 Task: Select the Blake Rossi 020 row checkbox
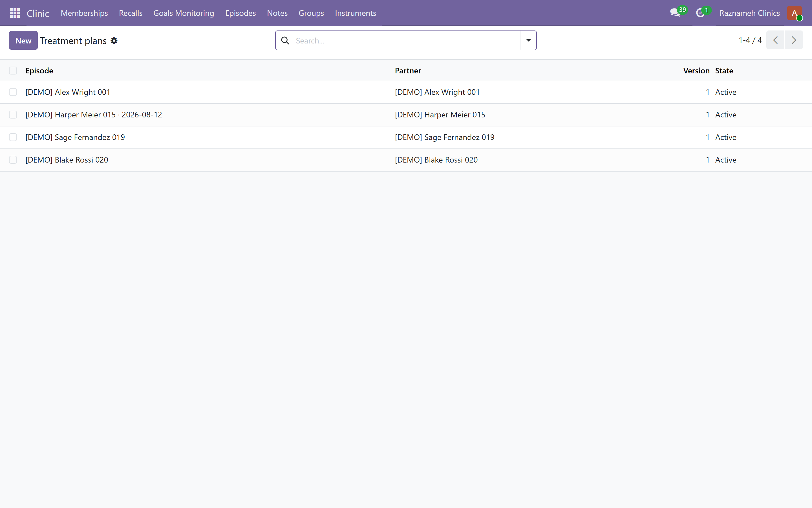[x=13, y=159]
